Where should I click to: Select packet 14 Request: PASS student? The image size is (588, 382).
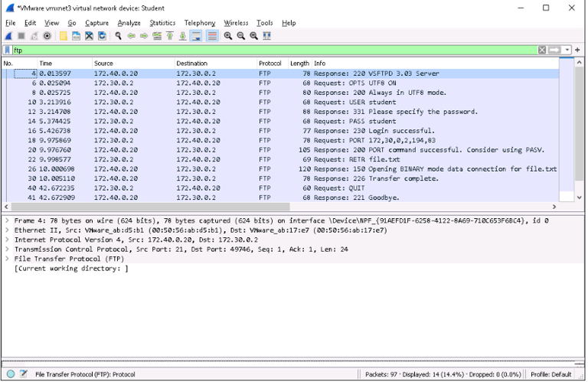[x=280, y=121]
